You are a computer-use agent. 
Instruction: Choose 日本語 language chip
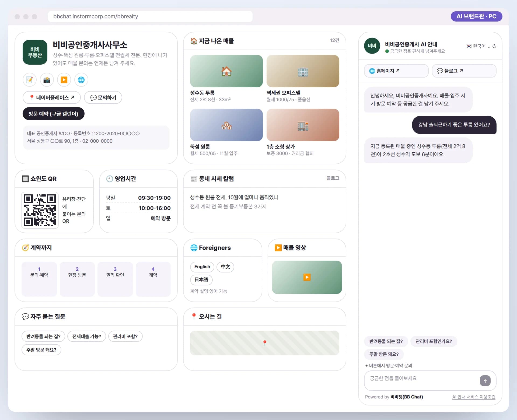coord(201,280)
